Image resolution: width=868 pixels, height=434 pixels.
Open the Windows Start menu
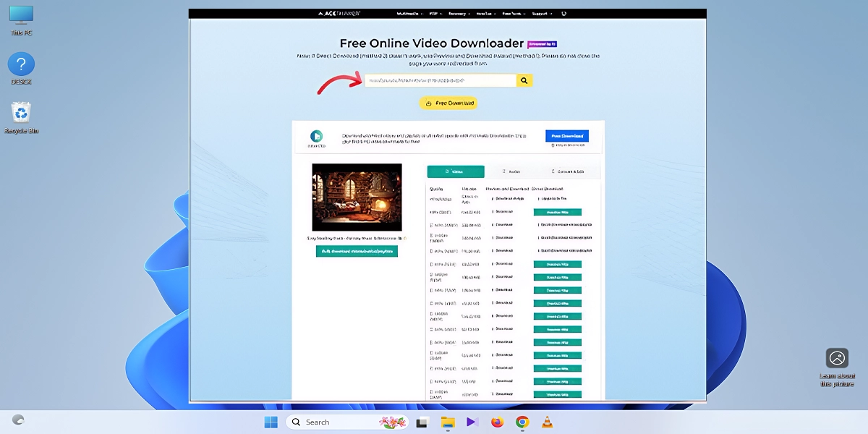click(271, 422)
